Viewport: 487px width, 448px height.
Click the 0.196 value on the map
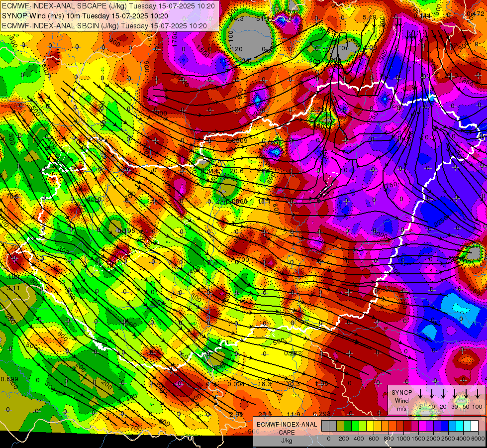click(126, 230)
